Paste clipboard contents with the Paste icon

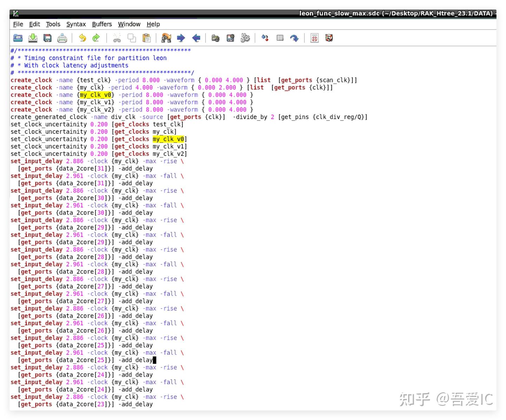click(147, 38)
